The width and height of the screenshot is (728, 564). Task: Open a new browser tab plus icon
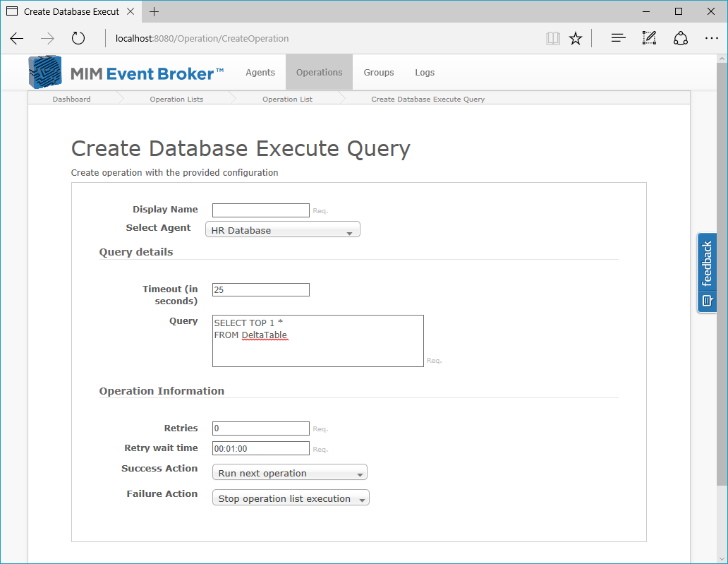click(154, 11)
